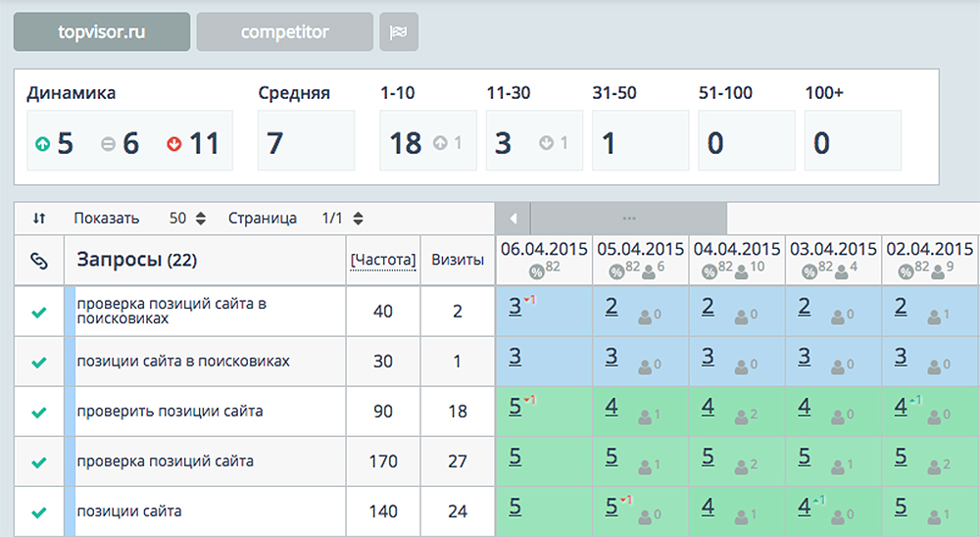980x537 pixels.
Task: Click the left arrow on date scrollbar
Action: pos(512,218)
